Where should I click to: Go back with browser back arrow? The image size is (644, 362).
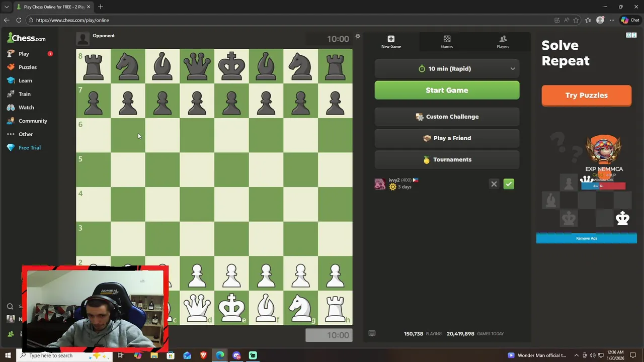coord(6,20)
